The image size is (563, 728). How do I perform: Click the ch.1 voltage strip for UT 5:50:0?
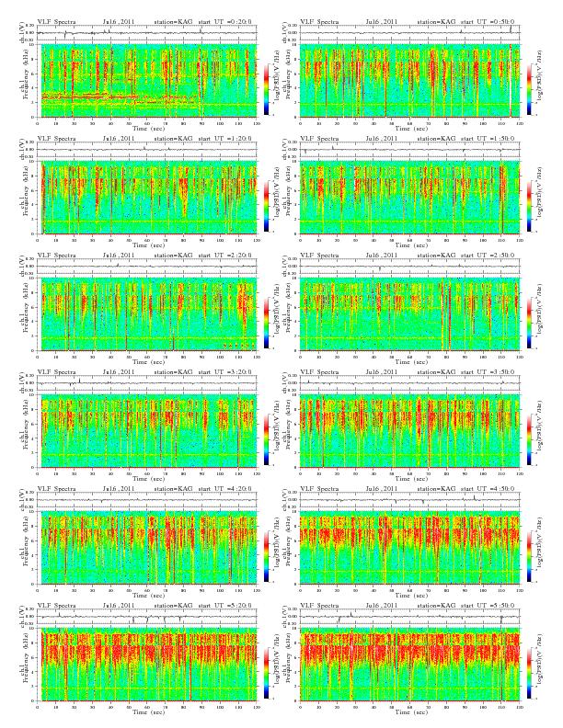[409, 617]
